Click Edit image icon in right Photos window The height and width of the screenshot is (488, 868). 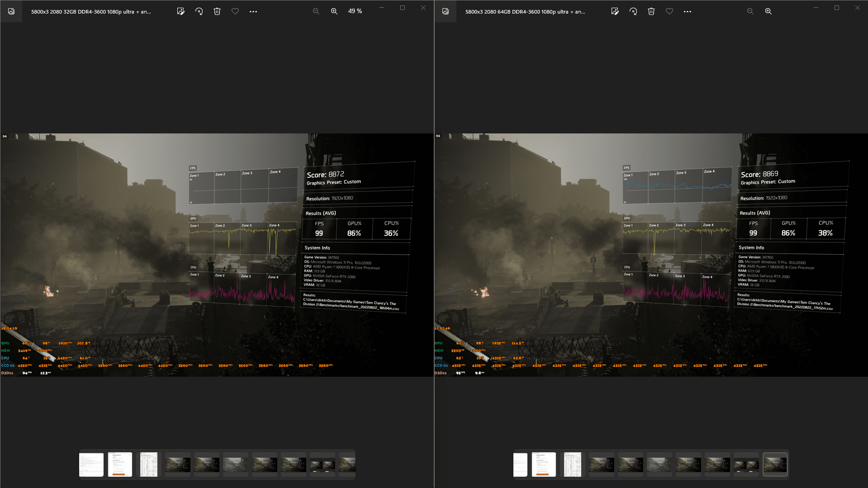(615, 11)
